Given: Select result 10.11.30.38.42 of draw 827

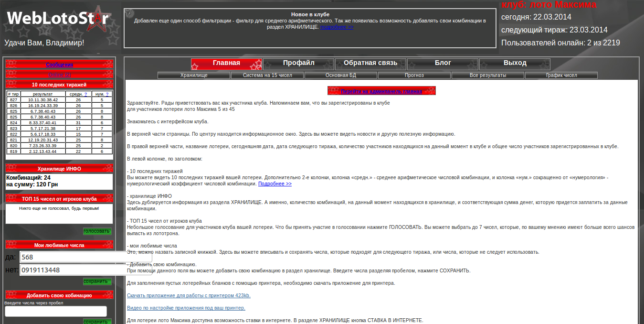Looking at the screenshot, I should (43, 100).
